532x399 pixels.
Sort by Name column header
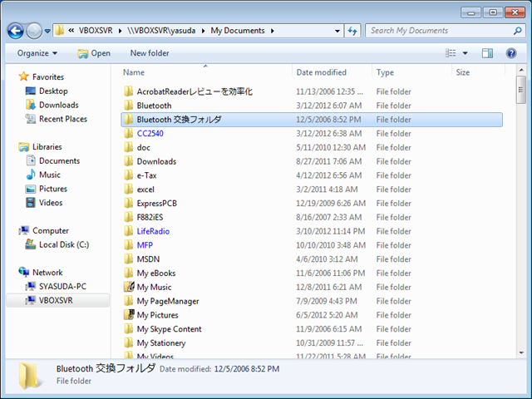point(134,72)
